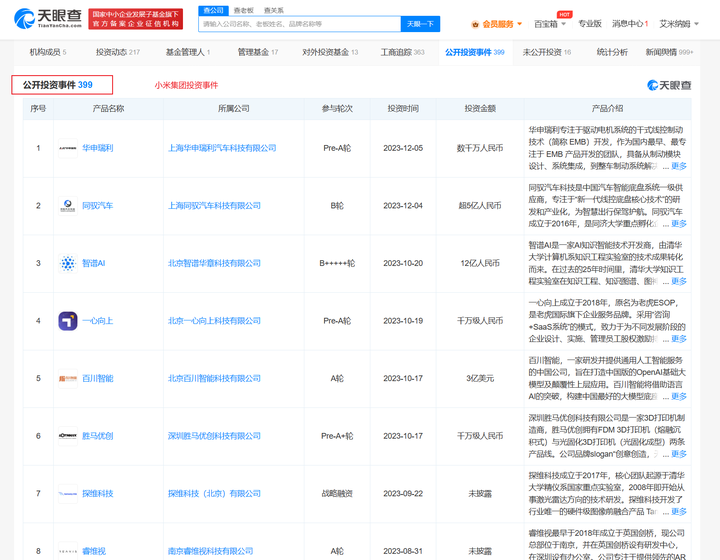Expand 更多 in 同驭汽车 description
This screenshot has width=720, height=560.
679,224
